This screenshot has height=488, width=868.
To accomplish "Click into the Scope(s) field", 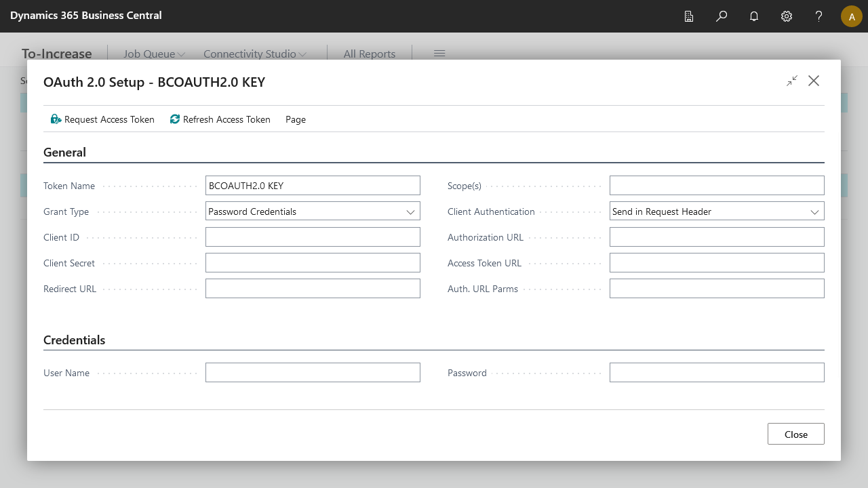I will 717,186.
